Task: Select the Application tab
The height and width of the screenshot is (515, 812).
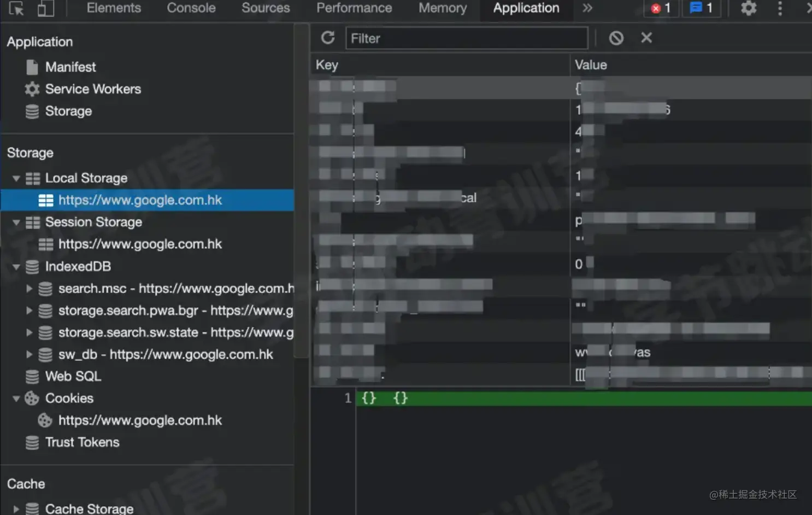Action: (x=526, y=8)
